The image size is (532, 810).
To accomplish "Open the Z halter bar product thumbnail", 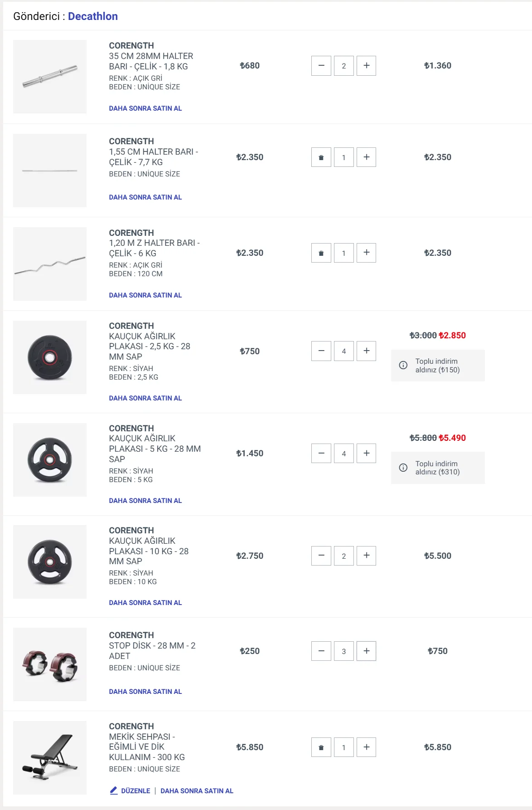I will point(50,264).
